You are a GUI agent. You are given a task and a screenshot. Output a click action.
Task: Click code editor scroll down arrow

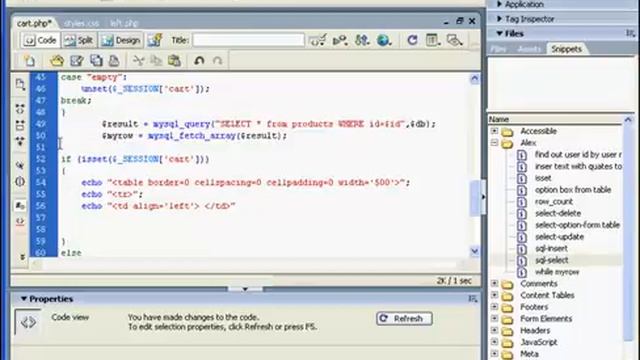click(474, 251)
